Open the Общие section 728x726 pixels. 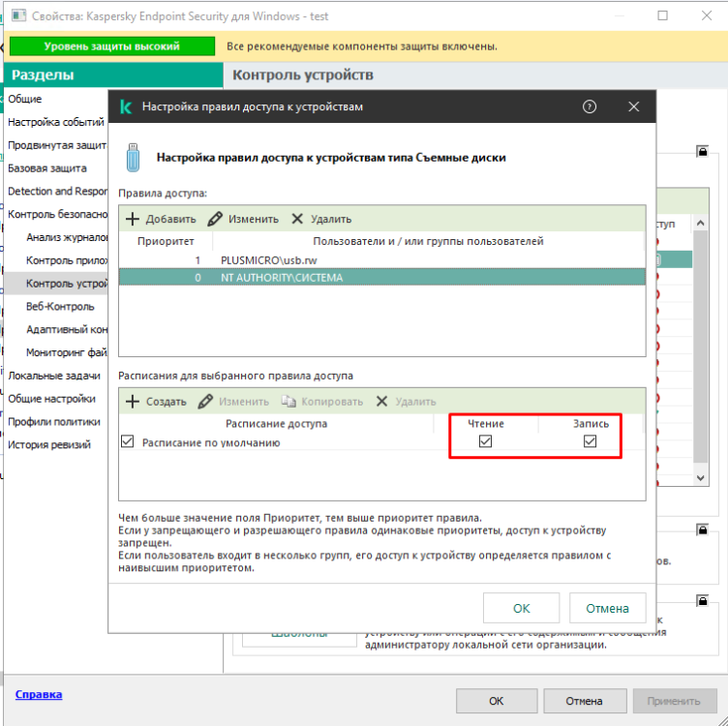pyautogui.click(x=24, y=99)
